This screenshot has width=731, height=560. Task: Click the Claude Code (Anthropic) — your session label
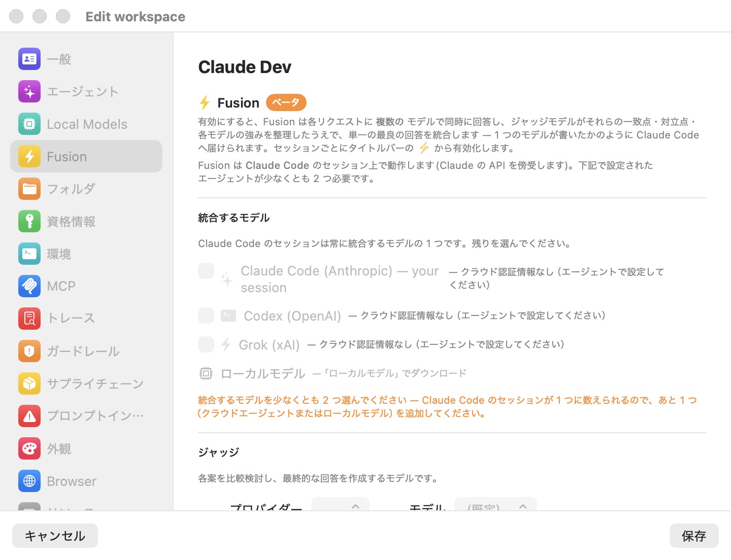click(340, 279)
